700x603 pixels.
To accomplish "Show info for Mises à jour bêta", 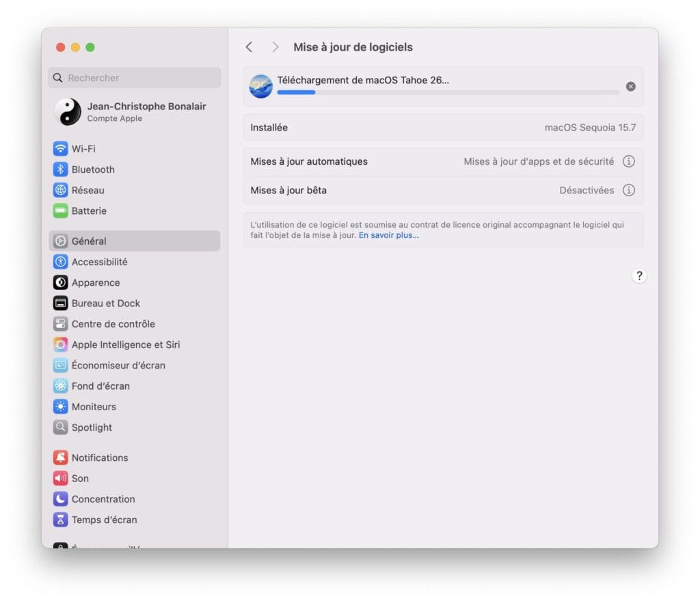I will pos(629,190).
